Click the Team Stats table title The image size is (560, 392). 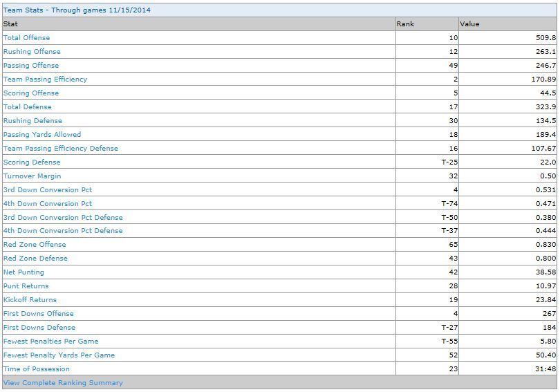point(77,10)
